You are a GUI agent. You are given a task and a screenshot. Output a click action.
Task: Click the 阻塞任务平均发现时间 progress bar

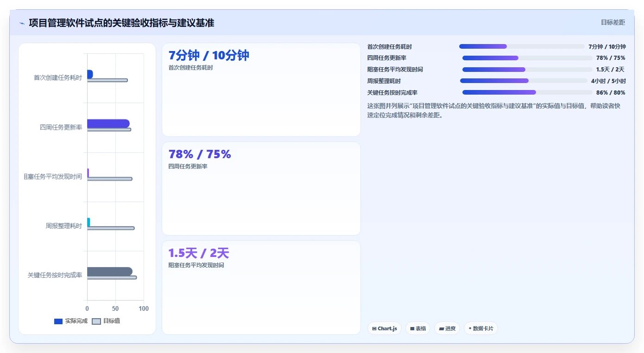pos(527,70)
